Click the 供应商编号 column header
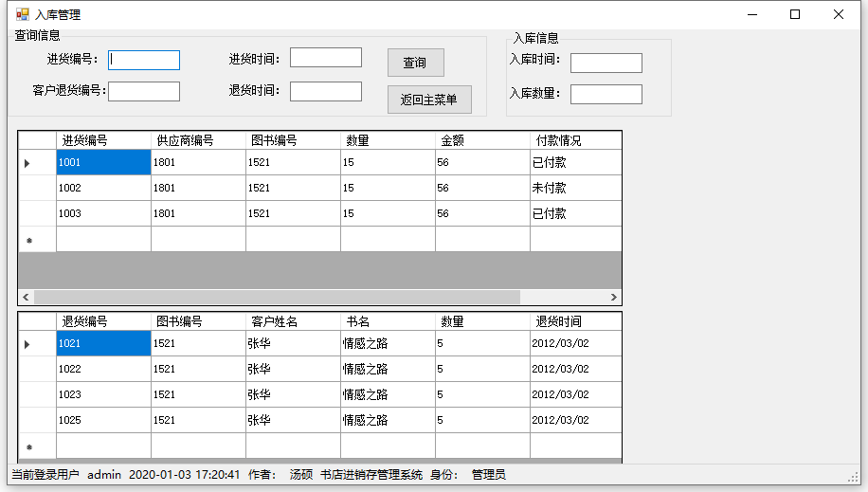This screenshot has height=492, width=868. [198, 140]
